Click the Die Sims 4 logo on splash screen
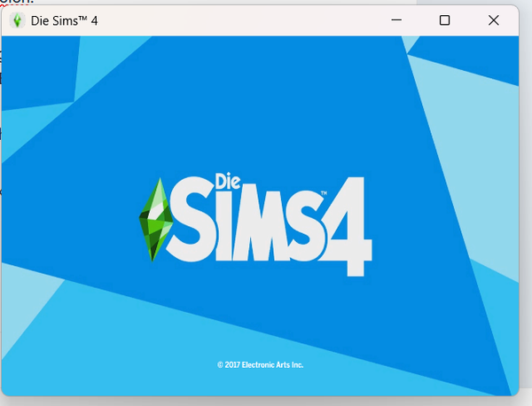Screen dimensions: 532x406 coord(255,225)
